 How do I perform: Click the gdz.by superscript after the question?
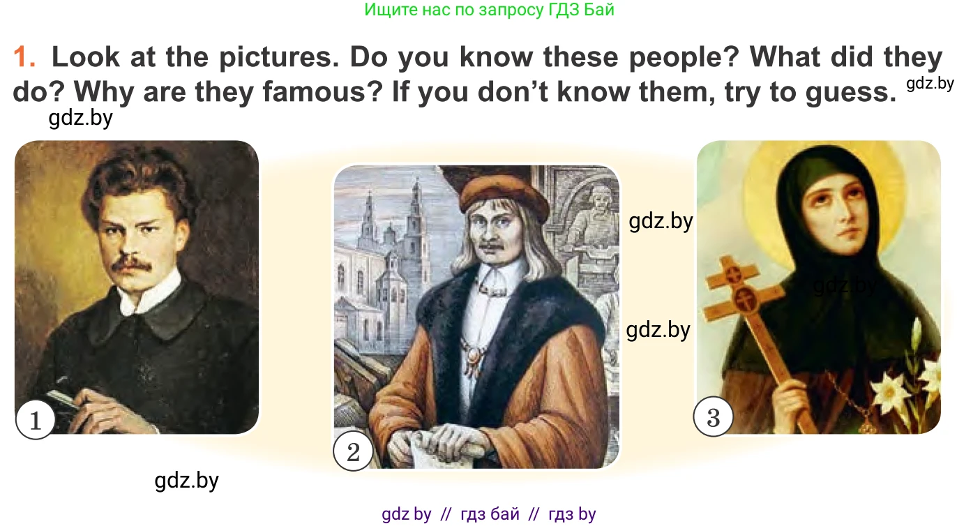click(930, 84)
